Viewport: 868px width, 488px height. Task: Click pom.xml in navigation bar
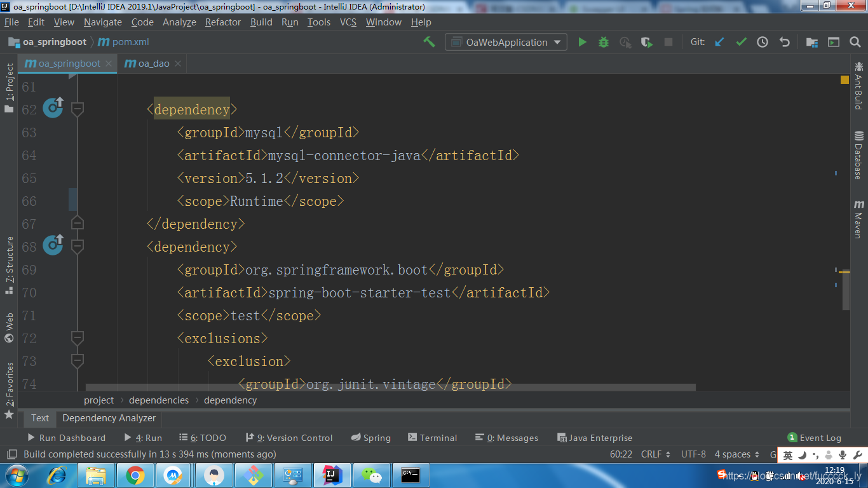pyautogui.click(x=123, y=42)
